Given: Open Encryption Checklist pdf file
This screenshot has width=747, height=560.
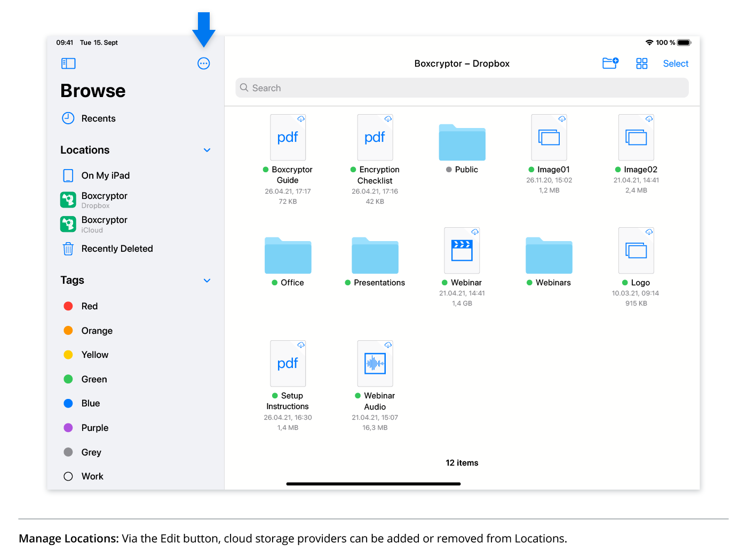Looking at the screenshot, I should pyautogui.click(x=375, y=138).
